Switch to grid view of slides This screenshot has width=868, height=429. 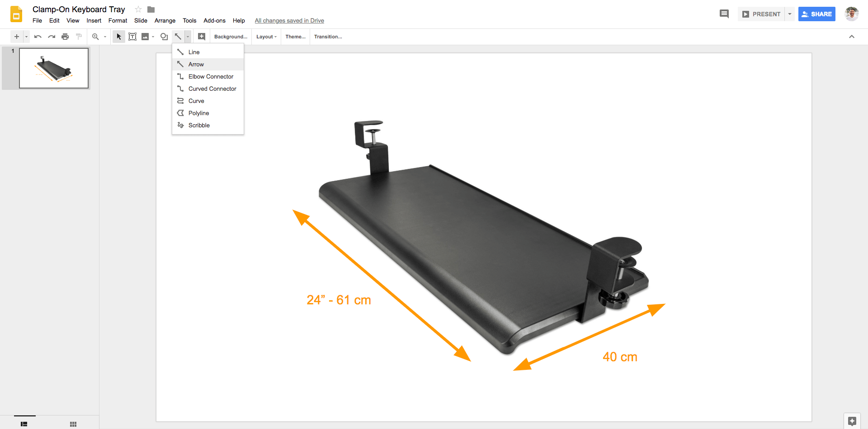click(73, 424)
